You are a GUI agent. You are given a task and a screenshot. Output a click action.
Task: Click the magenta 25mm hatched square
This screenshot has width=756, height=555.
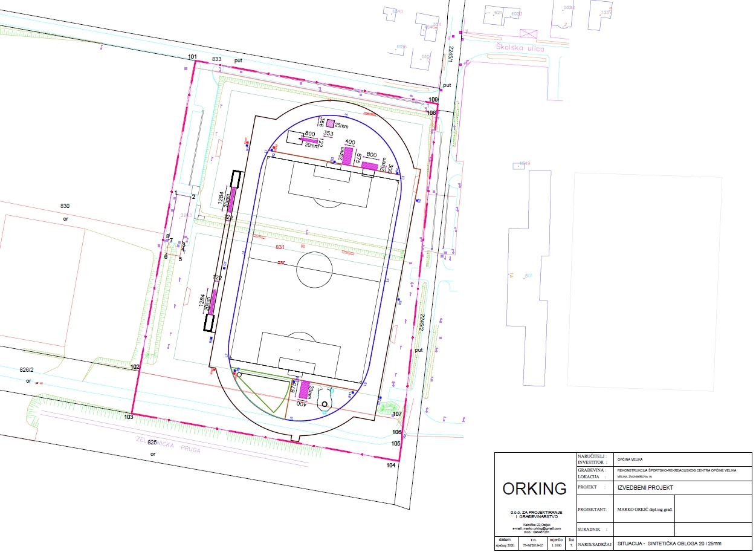point(330,123)
